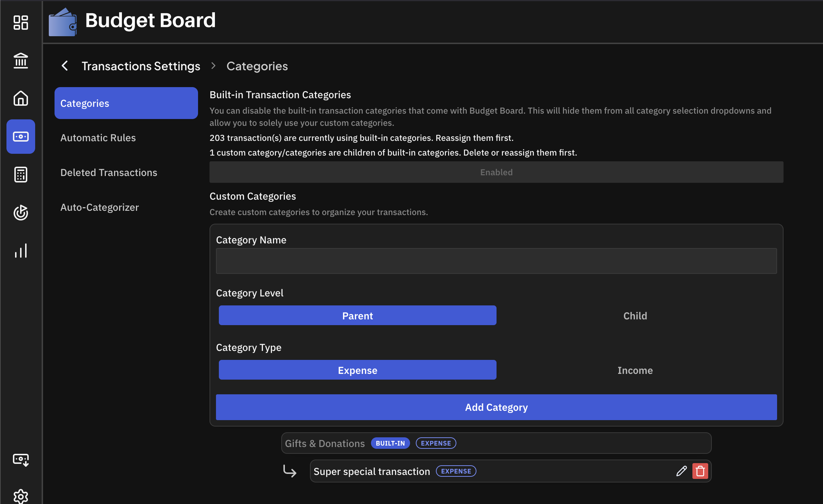Click the Custom Categories heading
The width and height of the screenshot is (823, 504).
(x=253, y=196)
